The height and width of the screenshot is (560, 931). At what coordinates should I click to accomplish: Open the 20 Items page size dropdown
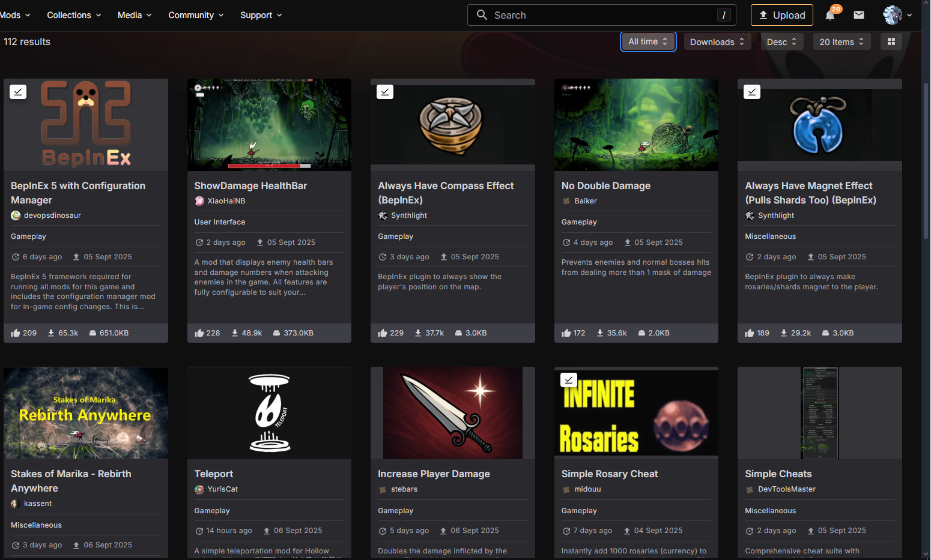click(x=842, y=41)
